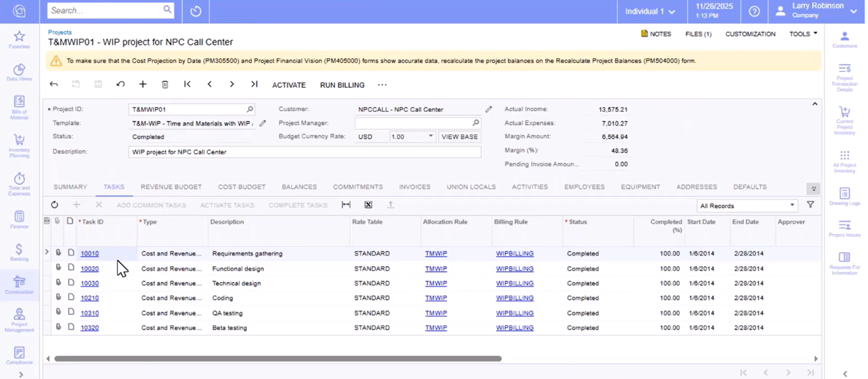This screenshot has width=868, height=379.
Task: Click the Description input field
Action: coord(304,152)
